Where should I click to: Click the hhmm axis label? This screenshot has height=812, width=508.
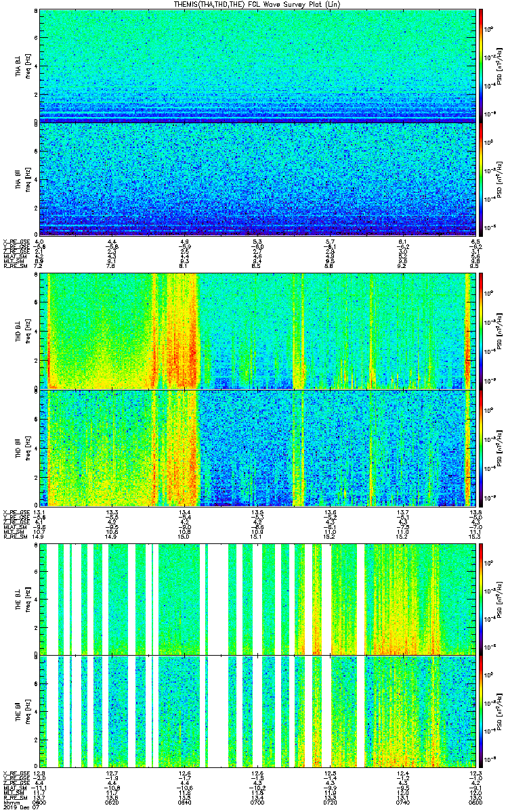click(x=10, y=802)
